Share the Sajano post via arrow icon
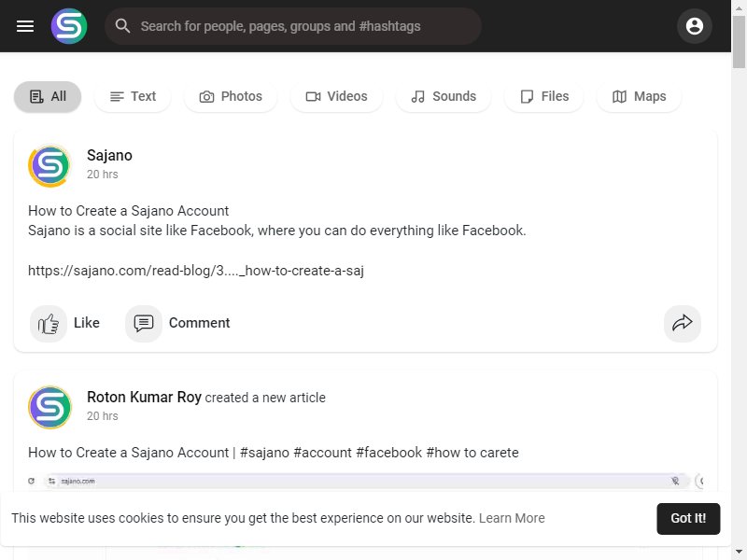Viewport: 747px width, 560px height. click(683, 324)
